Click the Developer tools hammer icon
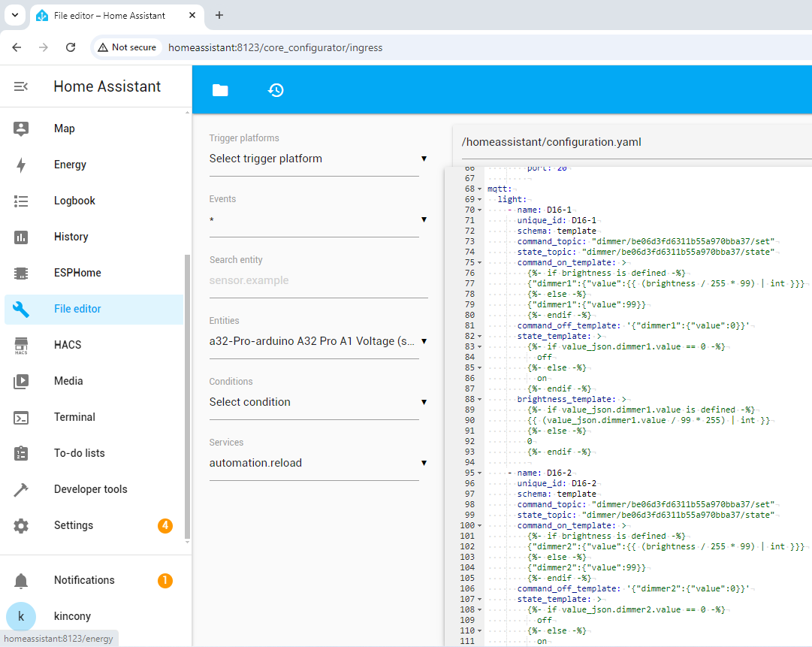Viewport: 812px width, 647px height. coord(21,489)
